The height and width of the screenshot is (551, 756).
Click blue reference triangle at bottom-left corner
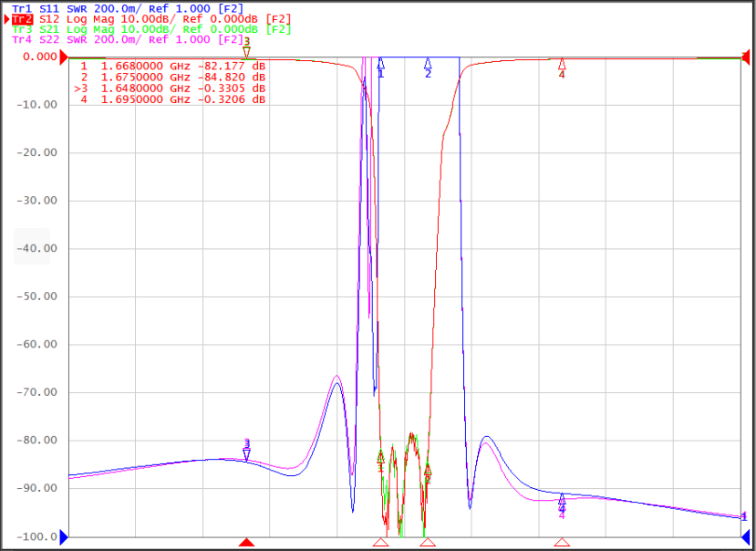pos(64,537)
